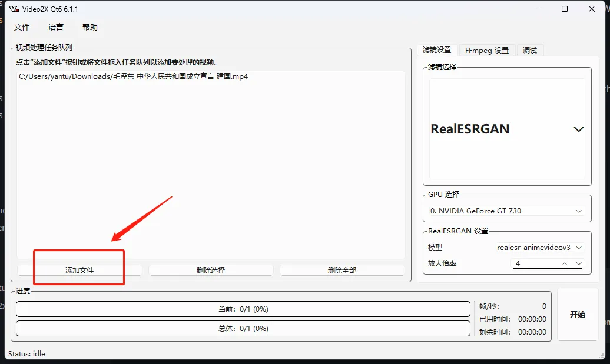Switch to the FFmpeg 设置 tab
610x364 pixels.
click(x=487, y=50)
